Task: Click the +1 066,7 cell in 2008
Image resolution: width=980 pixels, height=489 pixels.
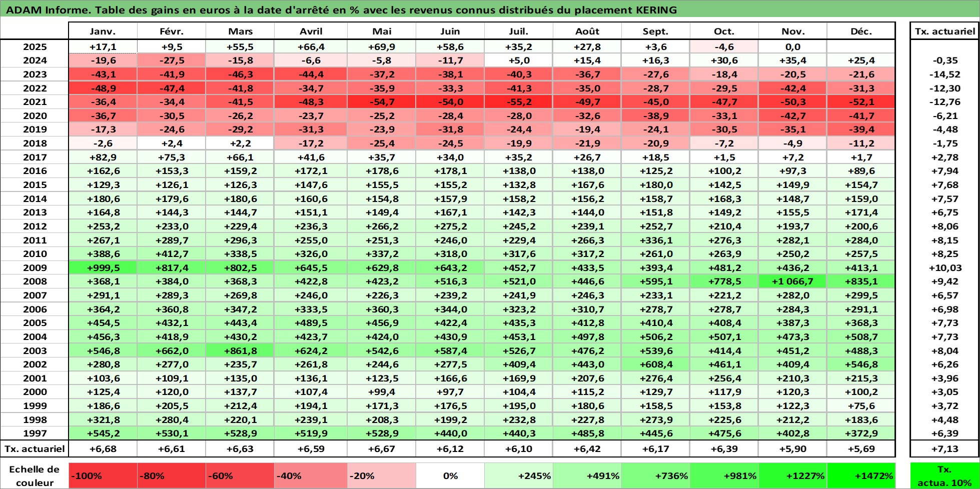Action: pyautogui.click(x=793, y=281)
